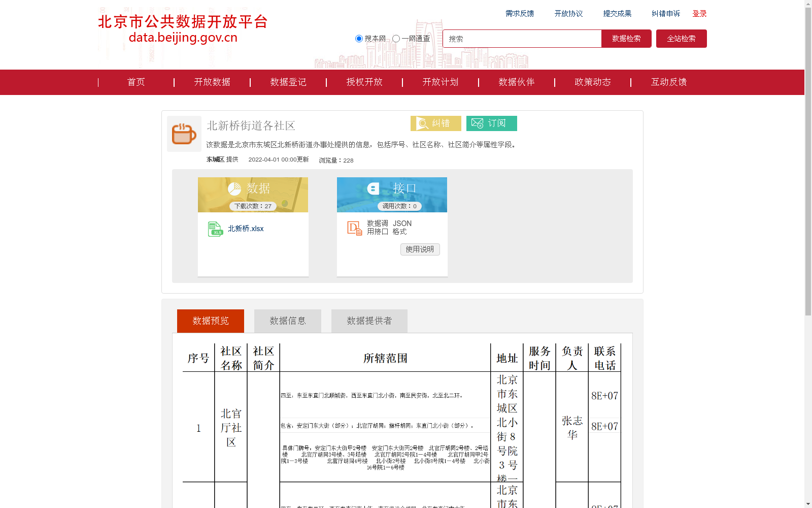Click the 地址 column header

[x=507, y=359]
